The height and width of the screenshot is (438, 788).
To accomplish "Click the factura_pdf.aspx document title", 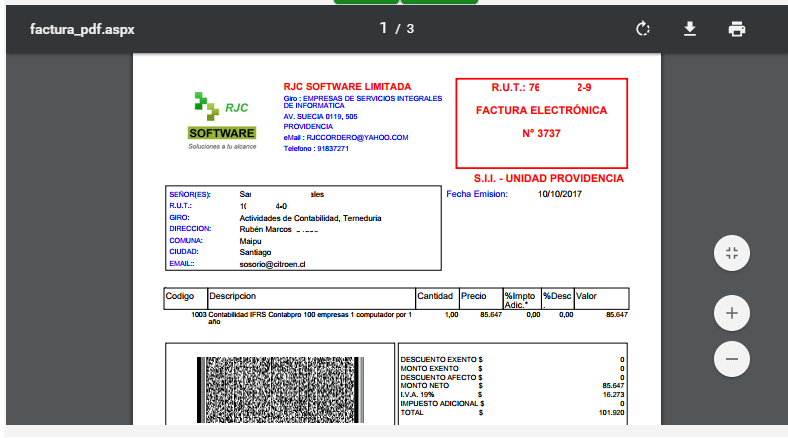I will point(82,29).
